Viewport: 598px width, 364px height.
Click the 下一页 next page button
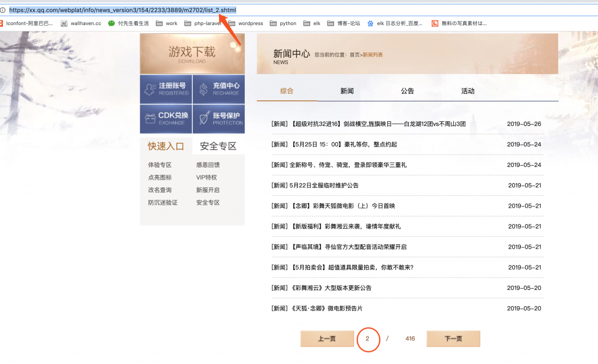453,338
